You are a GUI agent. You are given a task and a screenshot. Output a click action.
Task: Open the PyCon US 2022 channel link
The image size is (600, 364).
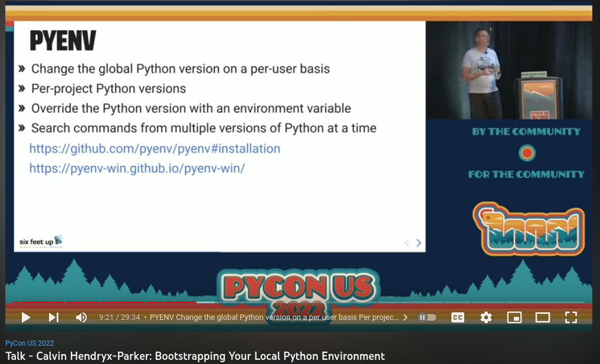coord(29,343)
